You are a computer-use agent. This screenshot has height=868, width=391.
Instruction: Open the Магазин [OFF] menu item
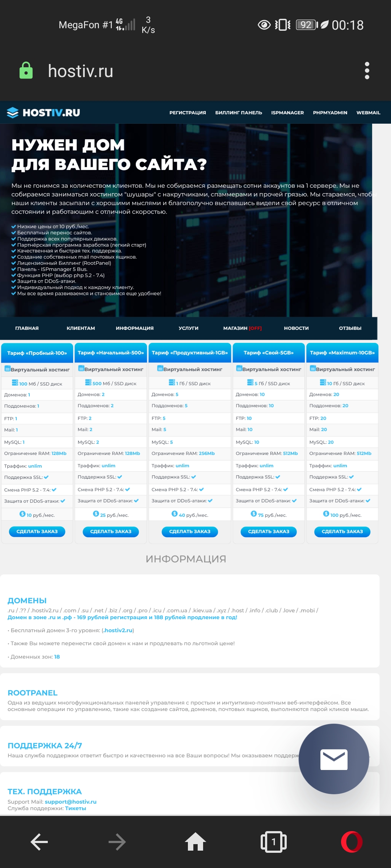click(242, 328)
